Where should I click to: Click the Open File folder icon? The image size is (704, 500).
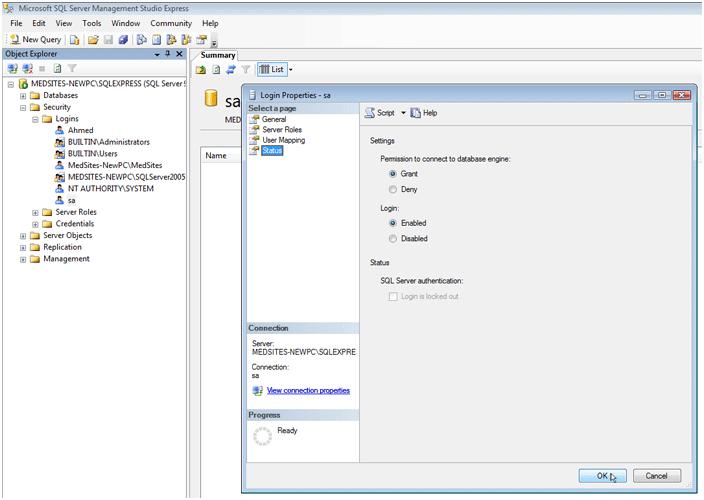click(x=93, y=40)
